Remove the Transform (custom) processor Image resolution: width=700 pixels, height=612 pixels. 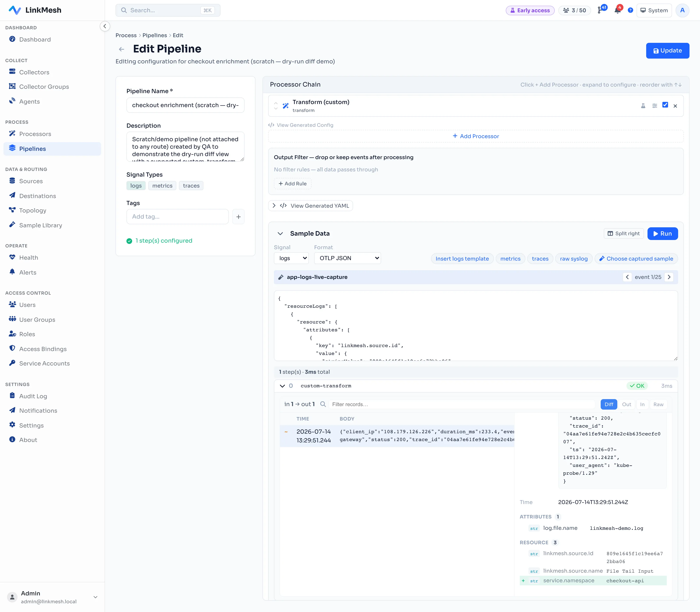click(x=675, y=106)
